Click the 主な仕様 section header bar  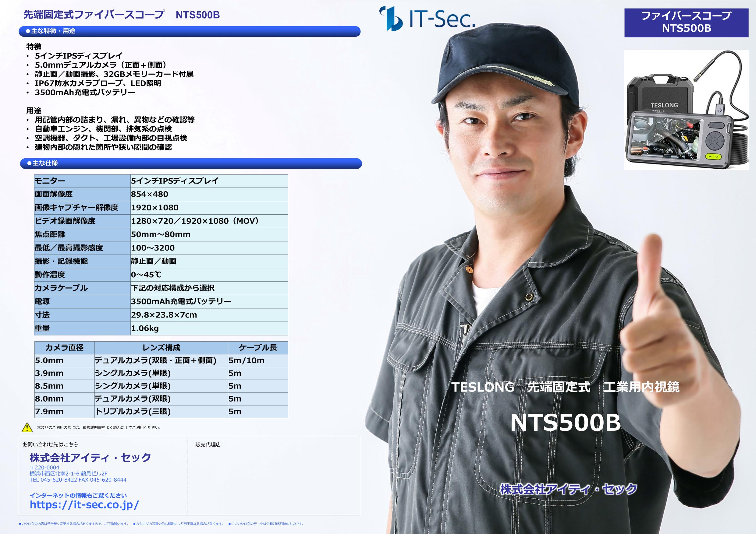191,163
